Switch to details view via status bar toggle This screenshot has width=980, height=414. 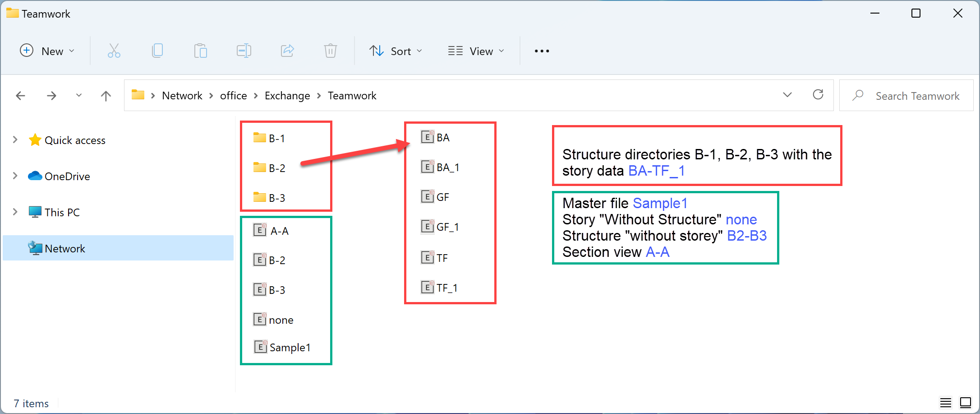click(945, 402)
